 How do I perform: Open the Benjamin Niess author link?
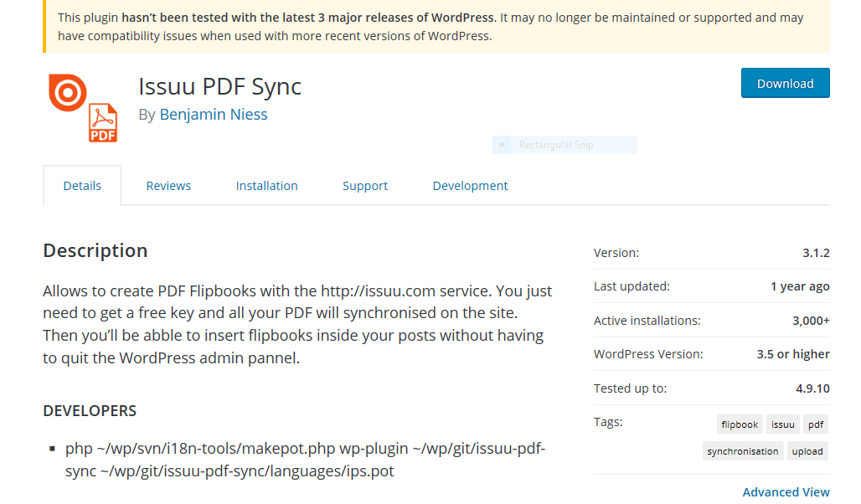(214, 114)
